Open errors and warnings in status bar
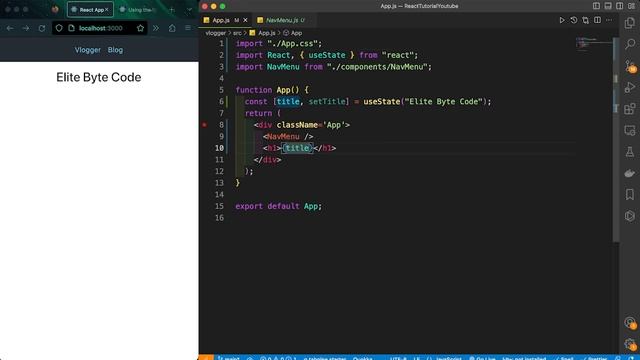 [x=278, y=358]
